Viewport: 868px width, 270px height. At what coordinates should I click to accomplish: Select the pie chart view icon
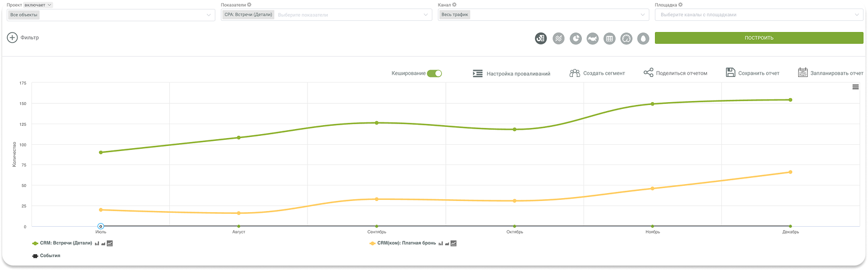[575, 38]
